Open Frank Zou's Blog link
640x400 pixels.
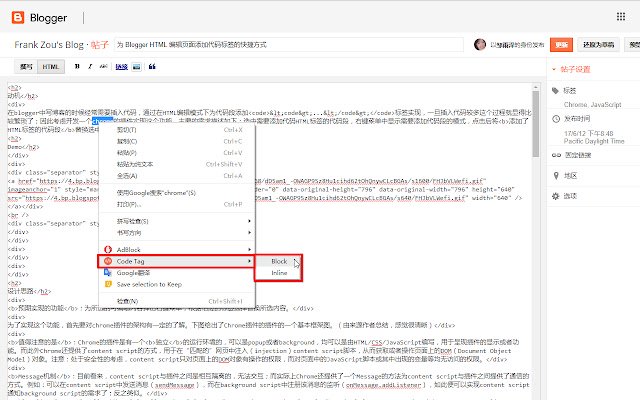click(49, 44)
